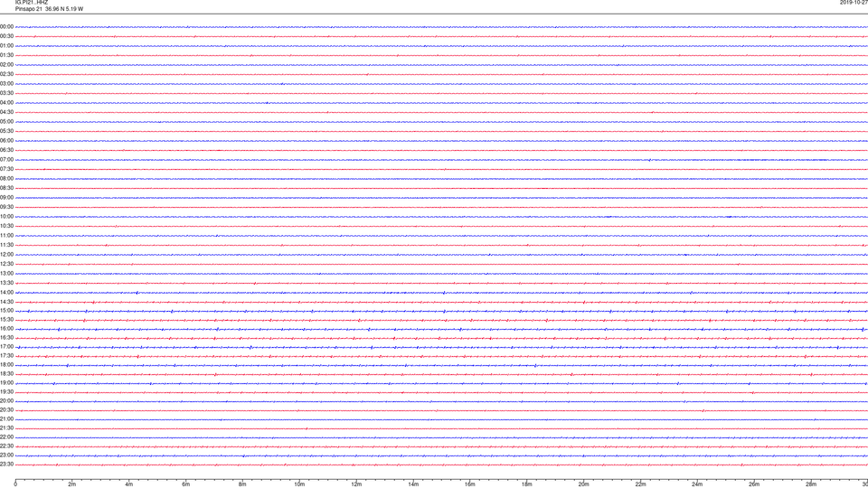Pick the '22m' axis tick label
This screenshot has height=488, width=868.
(640, 484)
